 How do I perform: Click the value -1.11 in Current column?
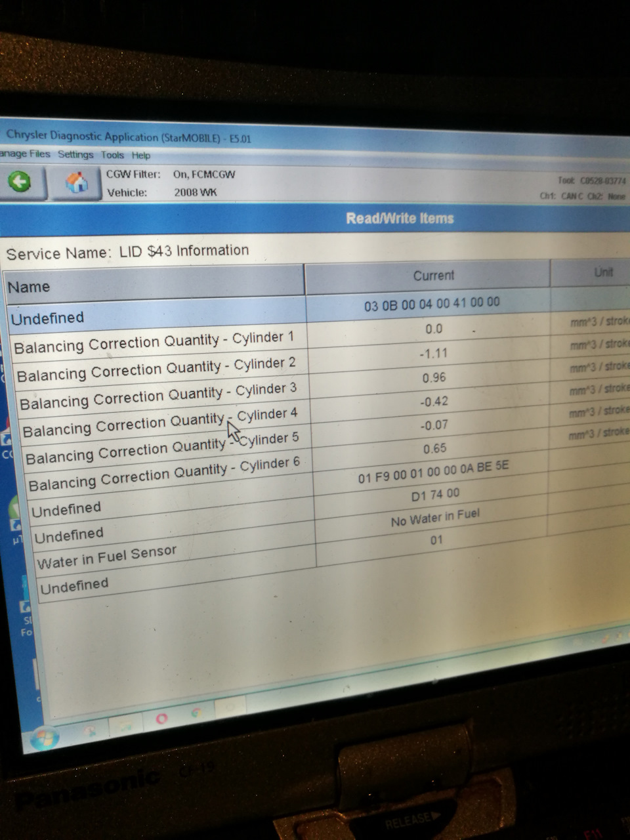click(434, 354)
